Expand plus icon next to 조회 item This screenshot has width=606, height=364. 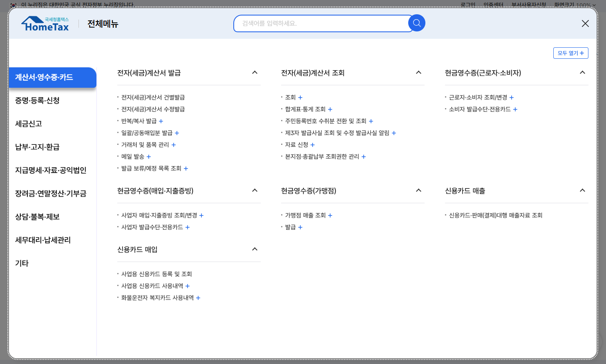pos(300,98)
